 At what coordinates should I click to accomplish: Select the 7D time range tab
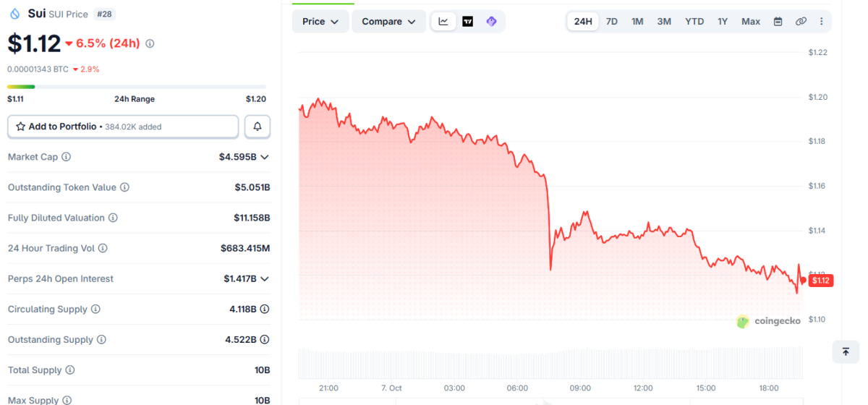tap(612, 22)
